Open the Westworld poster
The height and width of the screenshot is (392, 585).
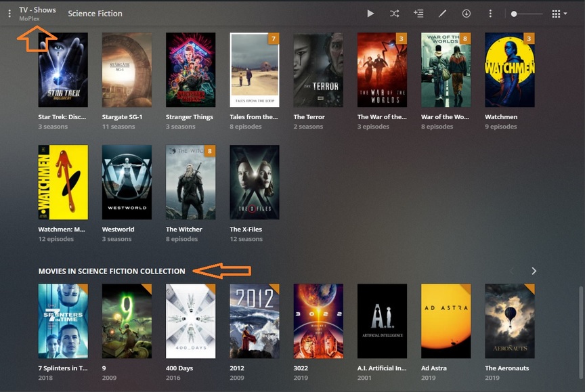(127, 182)
